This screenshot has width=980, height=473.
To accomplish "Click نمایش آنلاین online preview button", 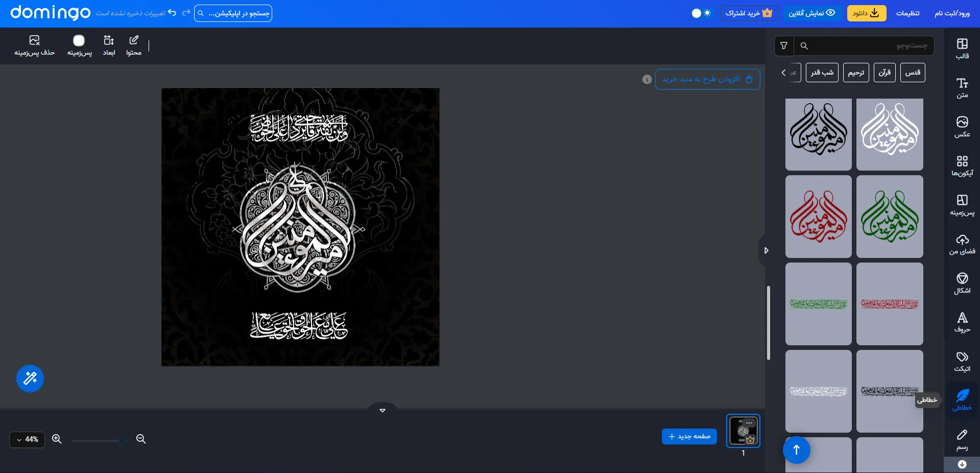I will (811, 13).
